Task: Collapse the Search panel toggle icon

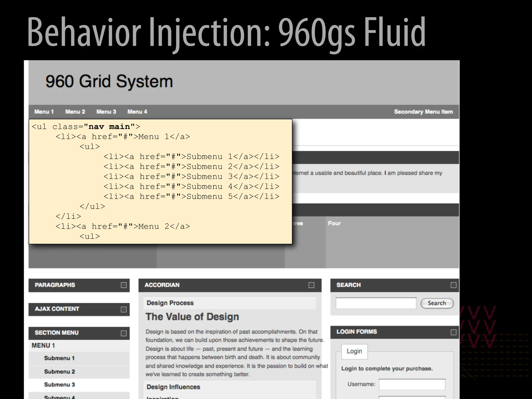Action: [454, 285]
